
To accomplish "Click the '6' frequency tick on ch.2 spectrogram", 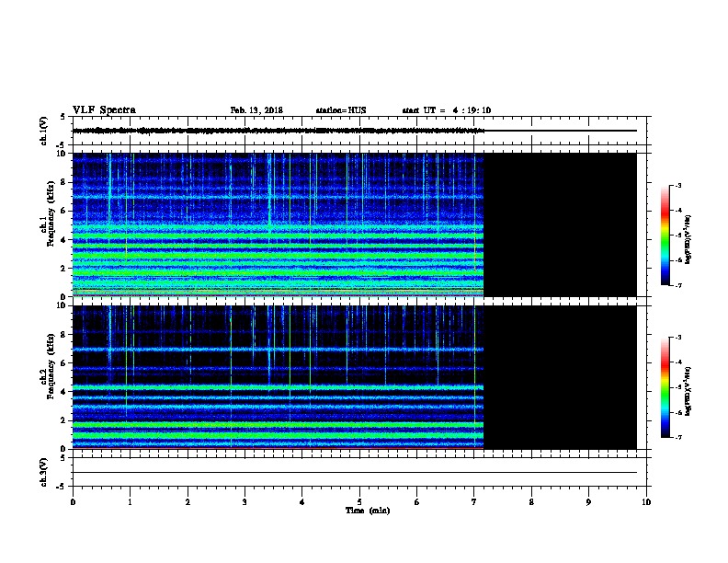I will (x=64, y=363).
